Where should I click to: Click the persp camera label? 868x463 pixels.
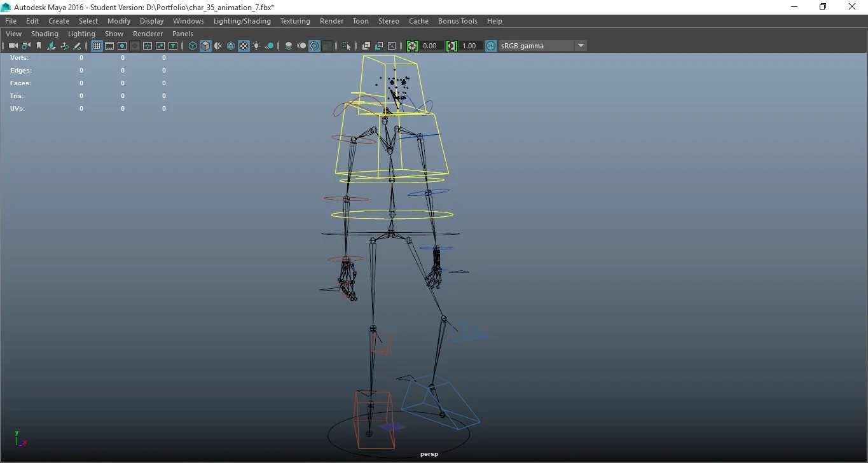point(429,453)
